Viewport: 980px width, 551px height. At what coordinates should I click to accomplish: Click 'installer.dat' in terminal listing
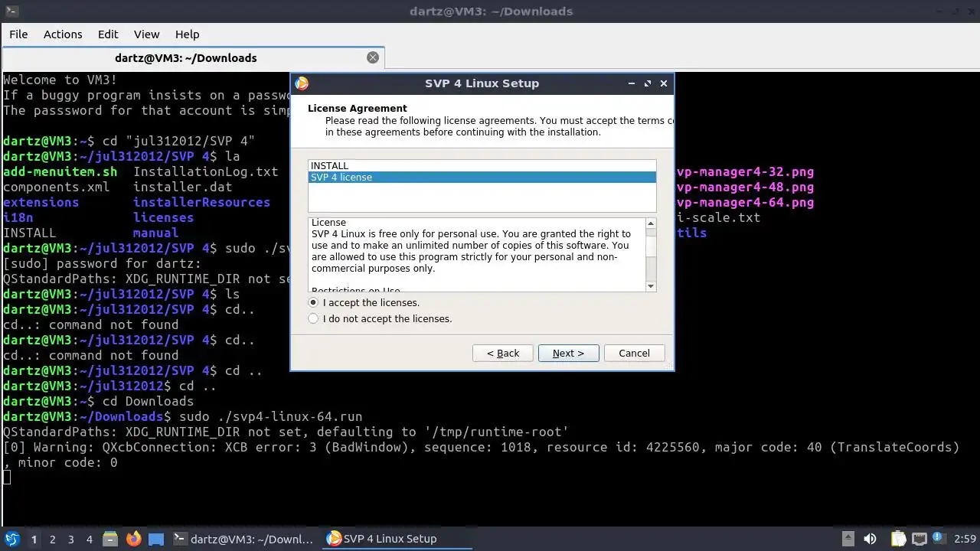(182, 187)
